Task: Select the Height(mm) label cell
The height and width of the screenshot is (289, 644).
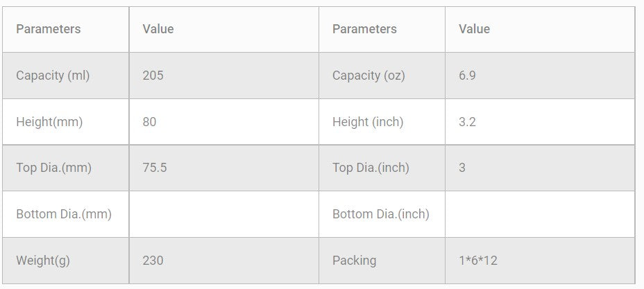Action: pos(49,122)
